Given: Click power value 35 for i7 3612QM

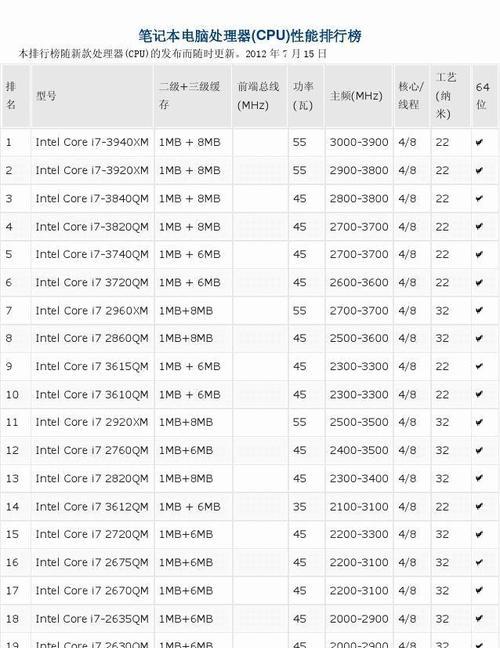Looking at the screenshot, I should (300, 507).
